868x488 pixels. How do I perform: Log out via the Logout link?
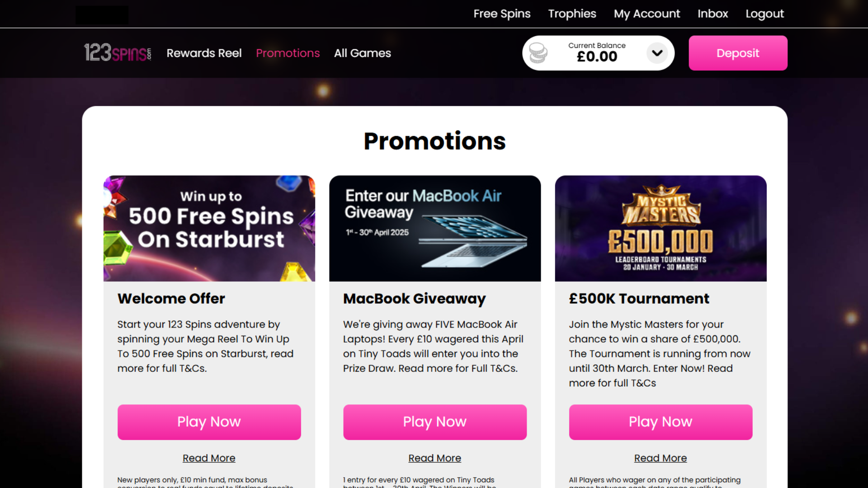[x=764, y=14]
